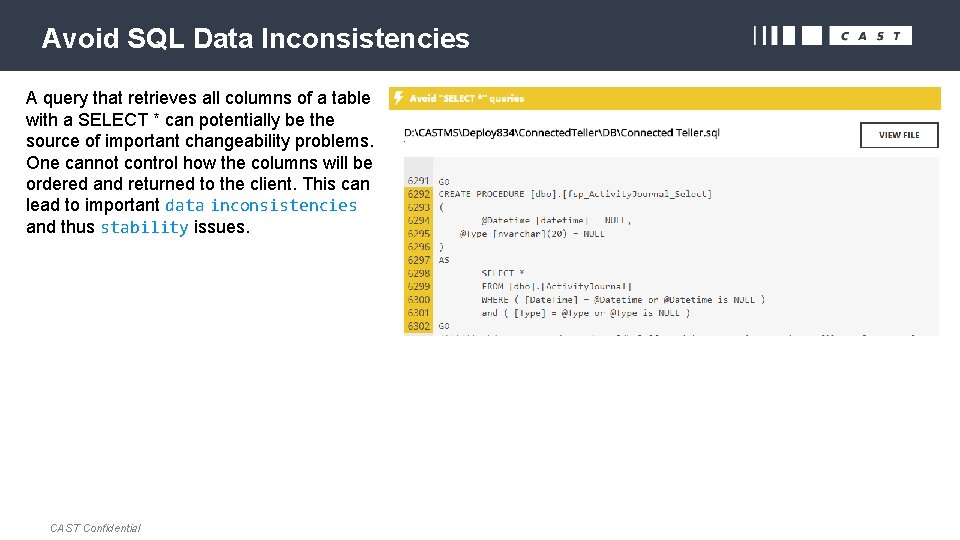Click line number 6292 in gutter
This screenshot has height=540, width=960.
click(418, 194)
